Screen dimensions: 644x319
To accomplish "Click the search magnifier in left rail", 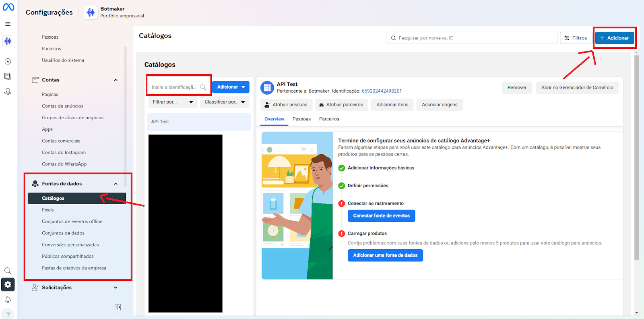I will point(8,271).
